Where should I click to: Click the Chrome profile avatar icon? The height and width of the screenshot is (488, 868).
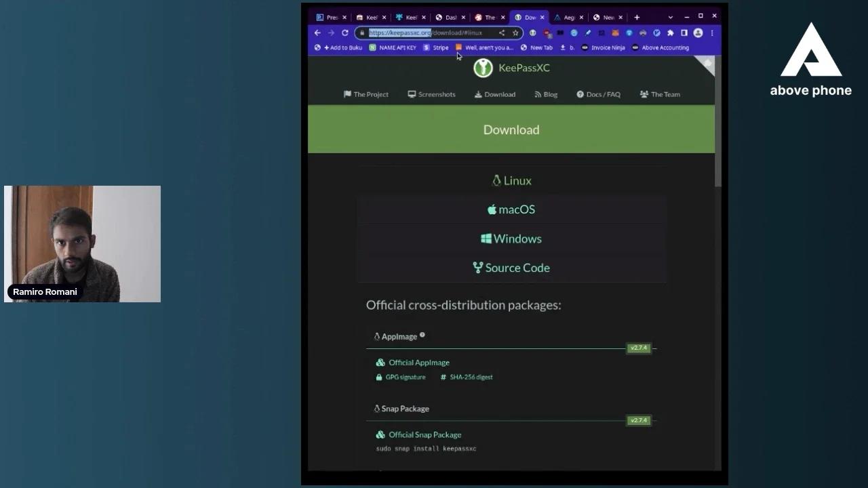tap(698, 33)
